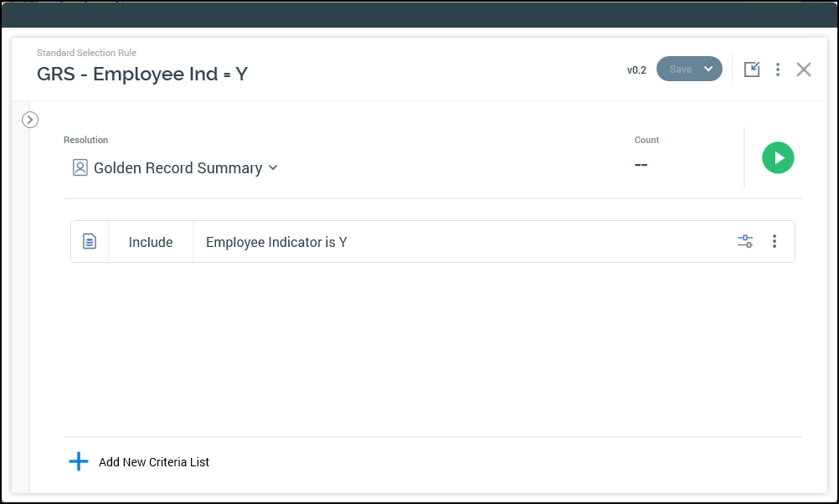Image resolution: width=839 pixels, height=504 pixels.
Task: Expand the Save button dropdown arrow
Action: coord(708,69)
